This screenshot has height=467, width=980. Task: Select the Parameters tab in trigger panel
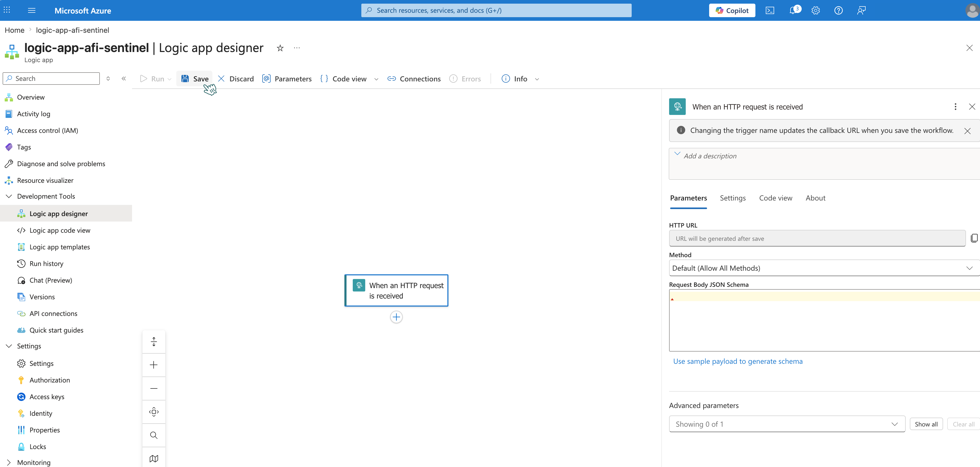coord(688,198)
